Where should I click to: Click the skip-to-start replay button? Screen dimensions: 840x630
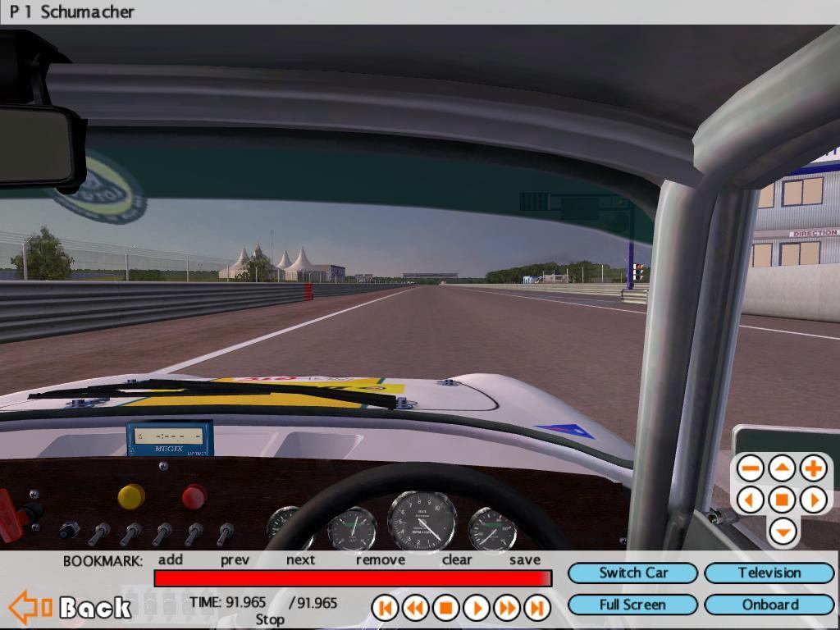tap(385, 608)
